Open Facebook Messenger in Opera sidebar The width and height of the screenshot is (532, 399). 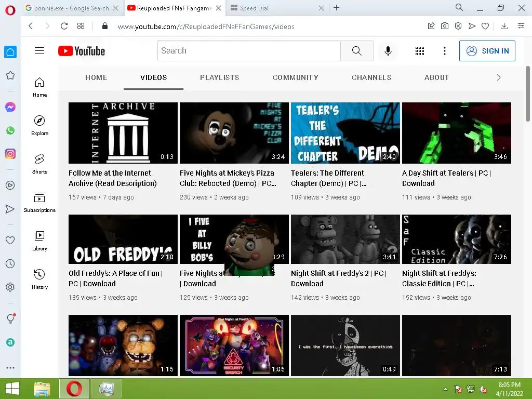click(x=10, y=107)
